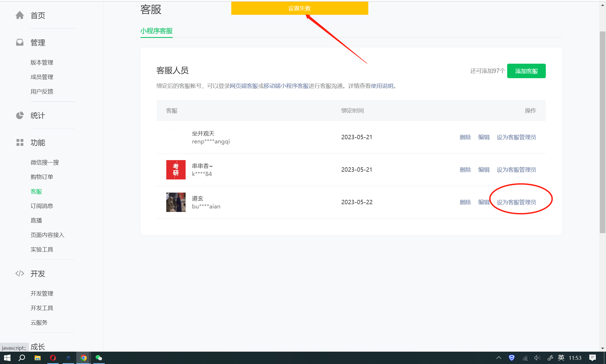This screenshot has height=364, width=606.
Task: Open the 使用说明 usage guide link
Action: point(382,86)
